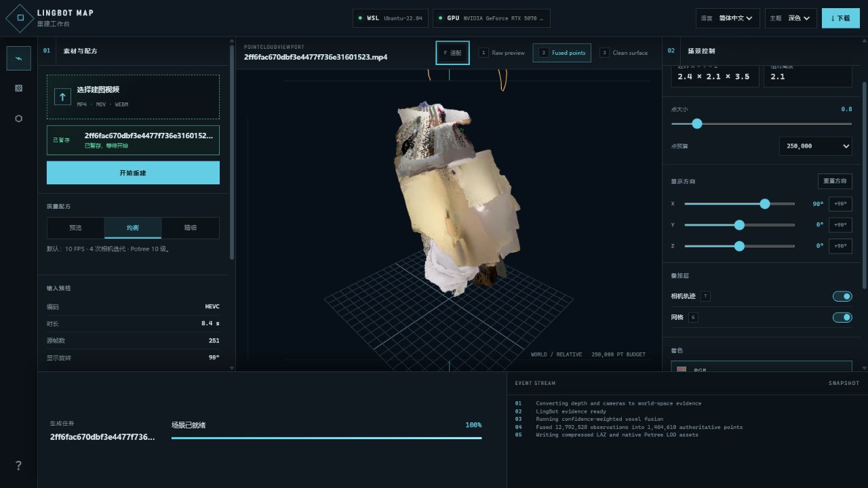Click the 'LingBot evidence ready' log line

(x=571, y=411)
